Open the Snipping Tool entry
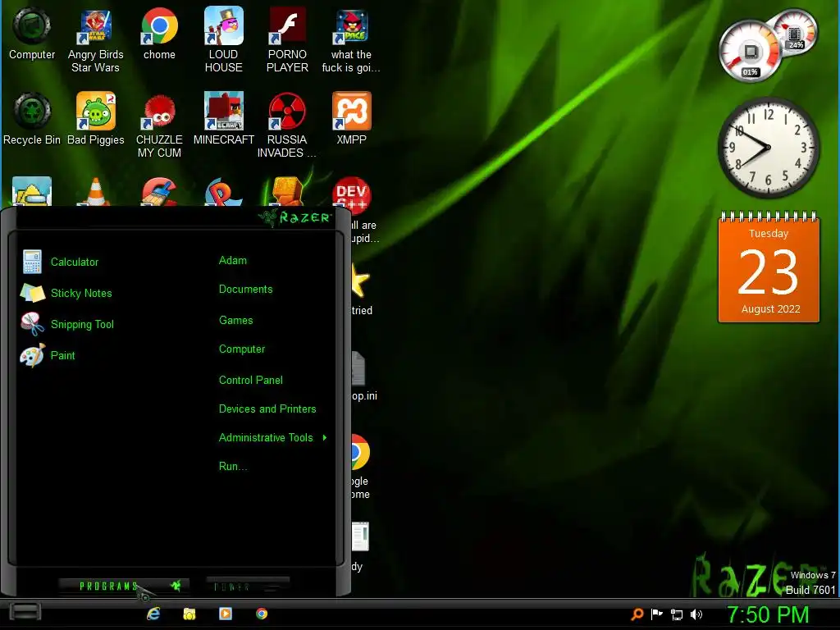Image resolution: width=840 pixels, height=630 pixels. pyautogui.click(x=67, y=324)
